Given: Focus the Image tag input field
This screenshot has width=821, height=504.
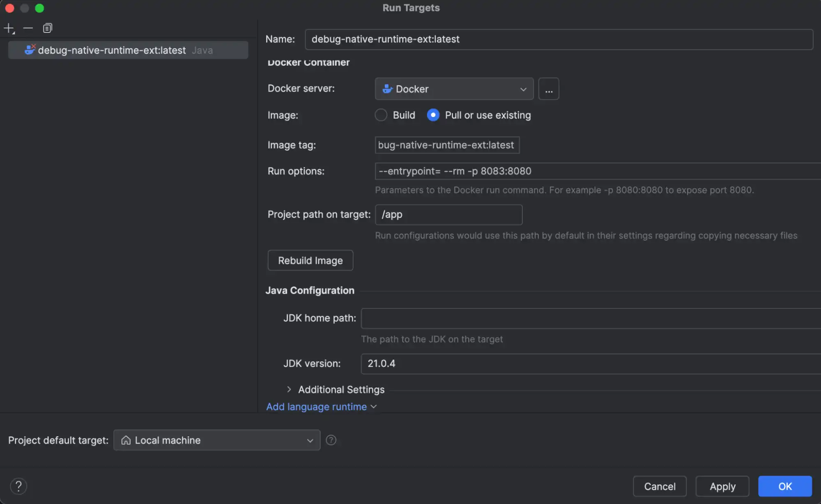Looking at the screenshot, I should point(447,145).
